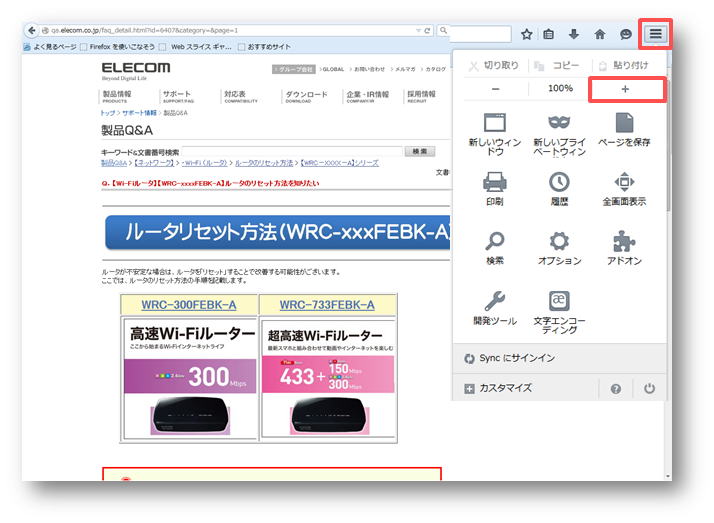This screenshot has height=523, width=714.
Task: Open ダウンロード navigation tab
Action: coord(306,96)
